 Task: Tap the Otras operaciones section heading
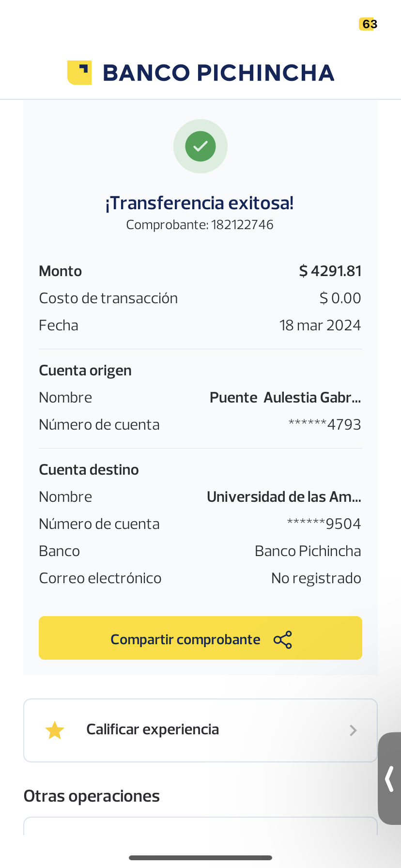click(x=92, y=796)
